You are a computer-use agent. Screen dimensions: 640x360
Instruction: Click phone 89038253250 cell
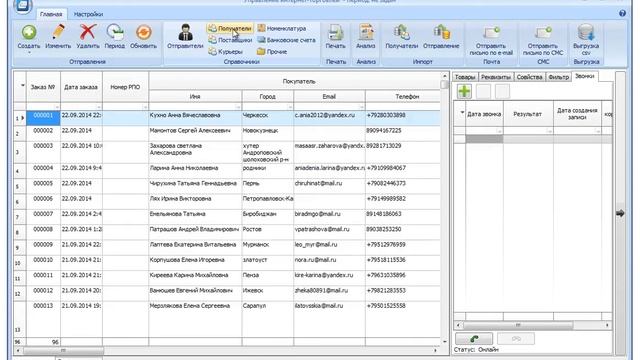click(402, 232)
